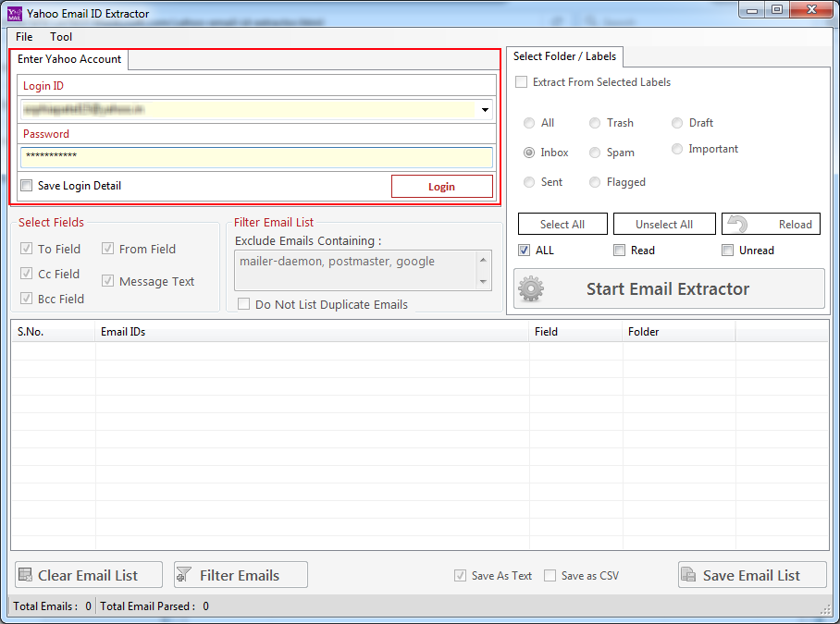This screenshot has width=840, height=624.
Task: Click the Filter Emails funnel icon
Action: [x=184, y=575]
